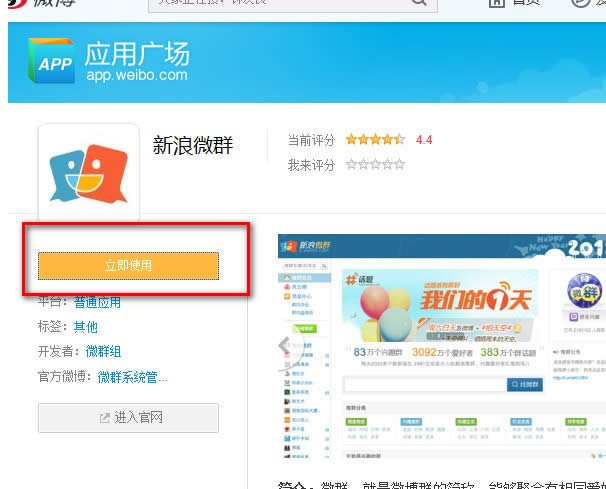
Task: Focus the top search input field
Action: pos(293,4)
